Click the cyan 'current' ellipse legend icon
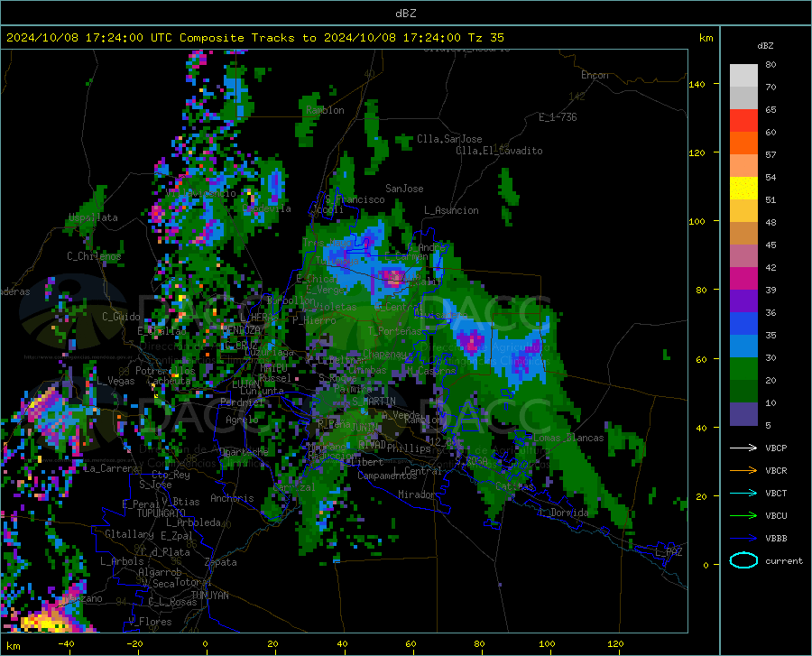Screen dimensions: 812x656 point(743,560)
